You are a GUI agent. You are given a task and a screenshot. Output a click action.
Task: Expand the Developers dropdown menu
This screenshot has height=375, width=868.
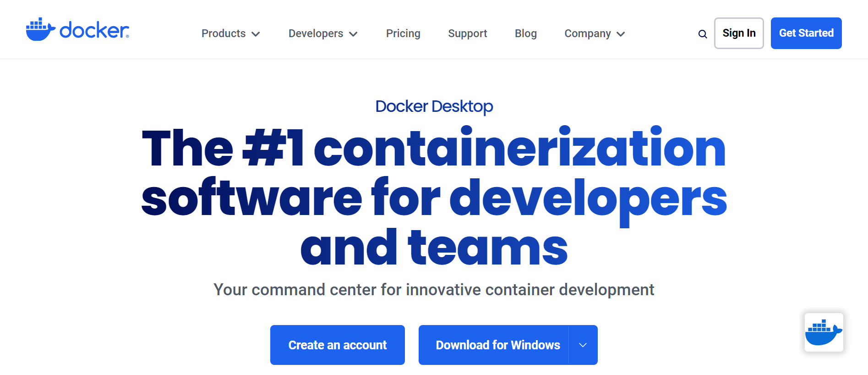[323, 33]
